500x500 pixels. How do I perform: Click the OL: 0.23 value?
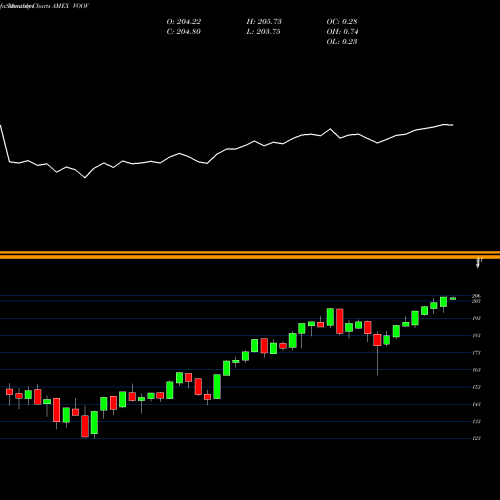coord(342,42)
